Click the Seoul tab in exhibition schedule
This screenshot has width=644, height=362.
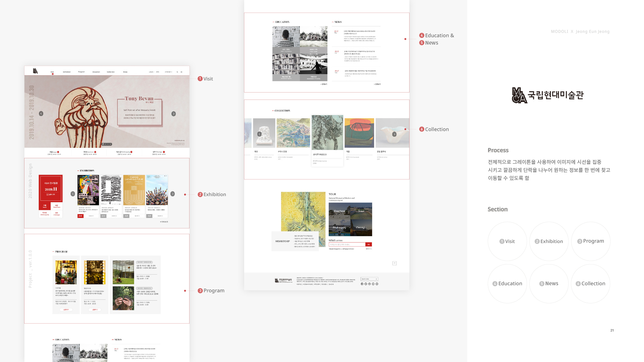(45, 206)
